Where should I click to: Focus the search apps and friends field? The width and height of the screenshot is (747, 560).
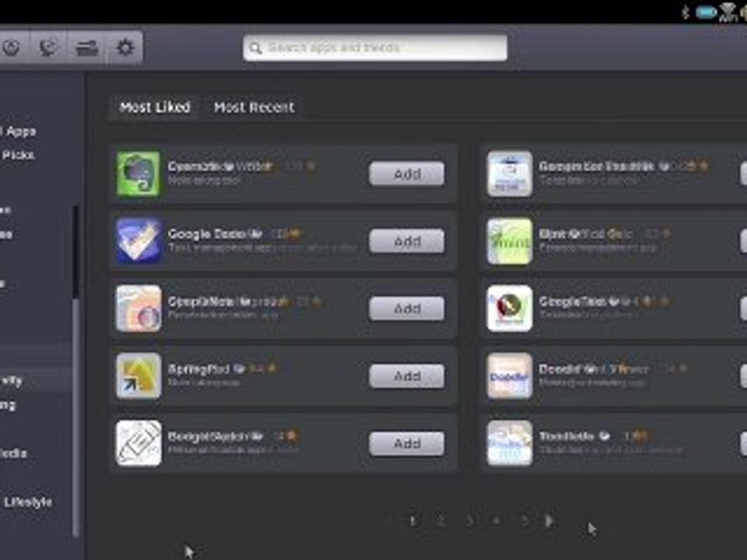point(375,47)
